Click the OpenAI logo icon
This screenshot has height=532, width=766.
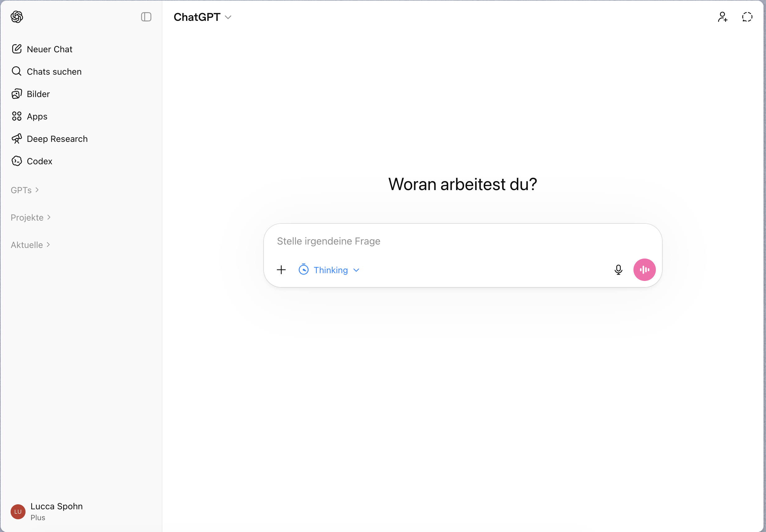[x=17, y=17]
